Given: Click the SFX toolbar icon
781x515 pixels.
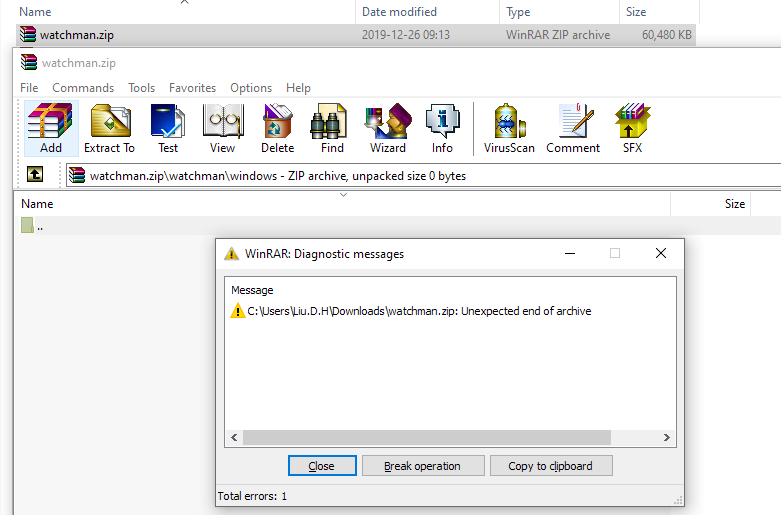Looking at the screenshot, I should coord(633,129).
